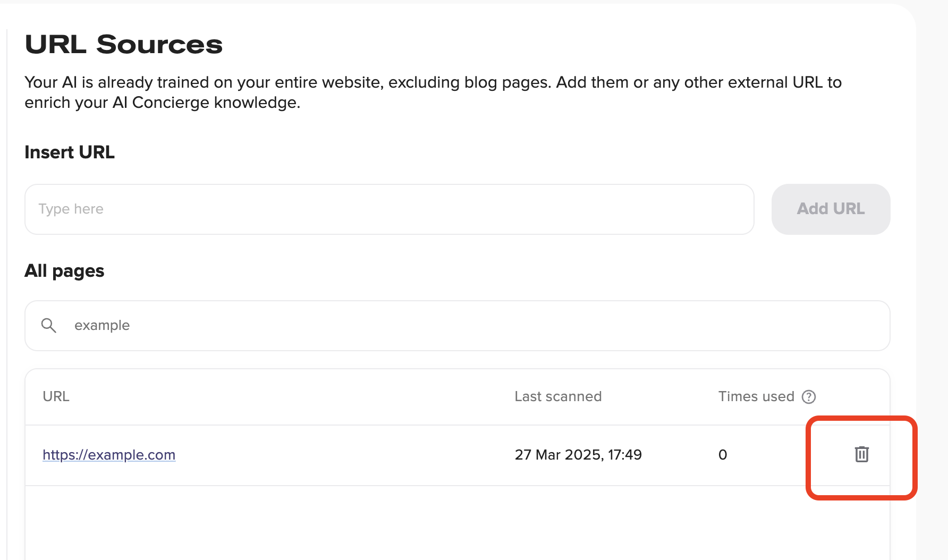Select the Last scanned column header
The height and width of the screenshot is (560, 948).
558,396
